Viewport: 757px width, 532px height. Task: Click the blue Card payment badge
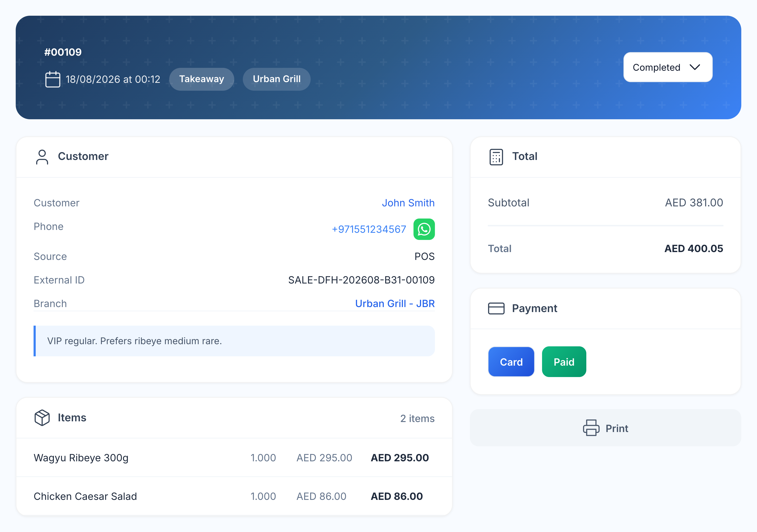pos(511,362)
